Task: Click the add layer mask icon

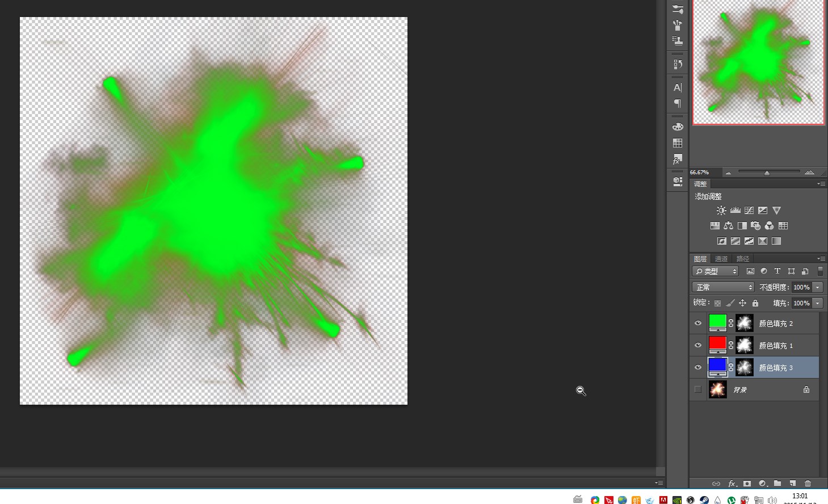Action: 747,484
